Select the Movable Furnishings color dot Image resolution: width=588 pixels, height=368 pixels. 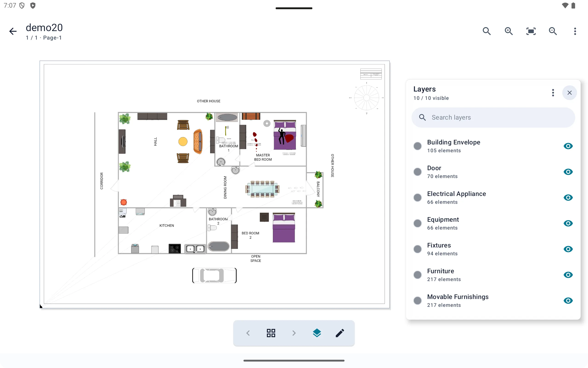(417, 301)
